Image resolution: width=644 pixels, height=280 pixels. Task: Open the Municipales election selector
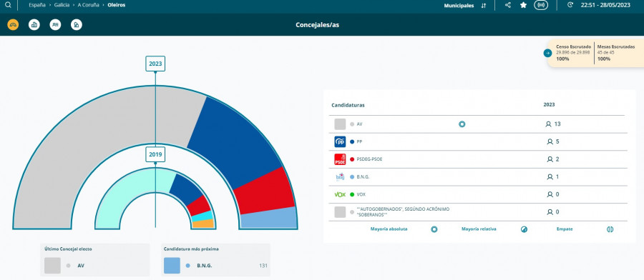point(459,6)
